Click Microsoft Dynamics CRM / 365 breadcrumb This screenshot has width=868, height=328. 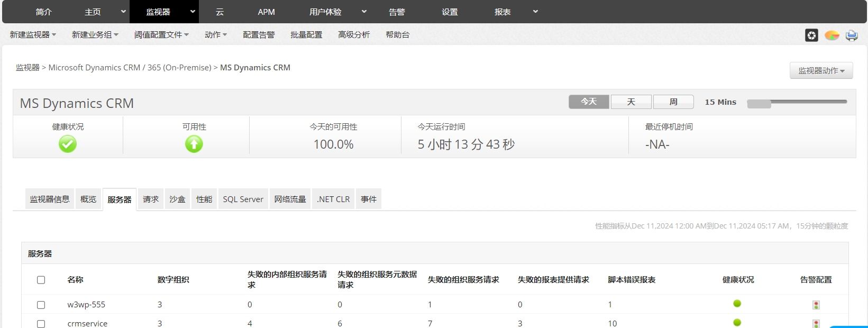130,68
